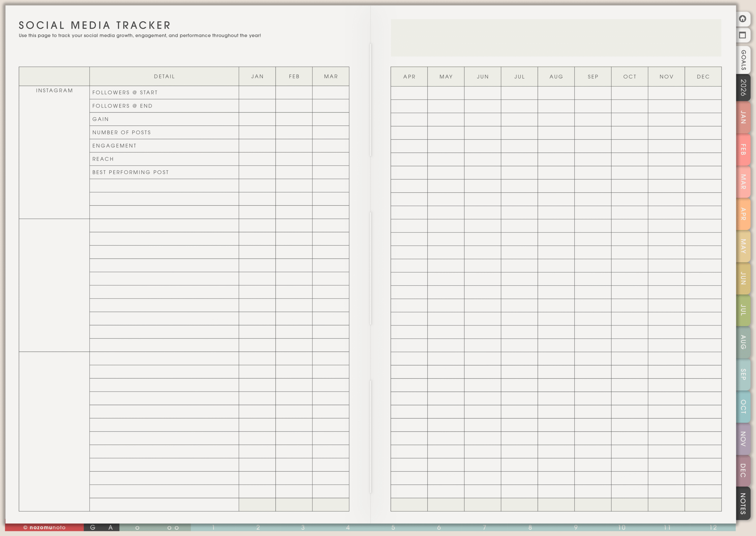
Task: Select number 12 in the bottom strip
Action: pos(713,527)
